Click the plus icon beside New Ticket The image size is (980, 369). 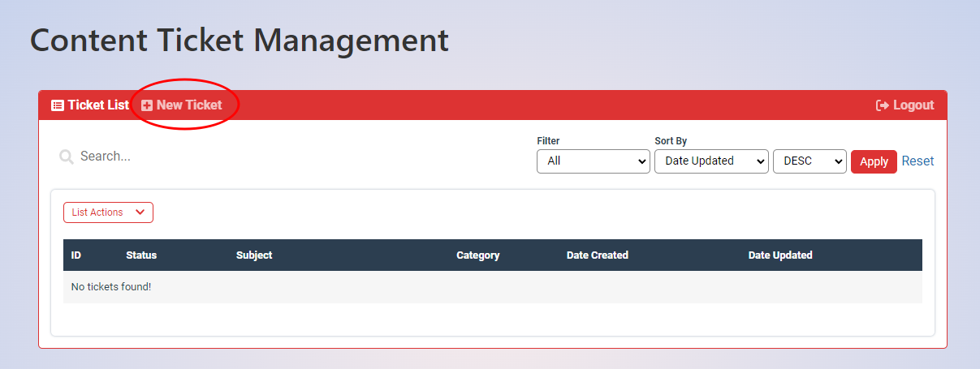[x=147, y=105]
